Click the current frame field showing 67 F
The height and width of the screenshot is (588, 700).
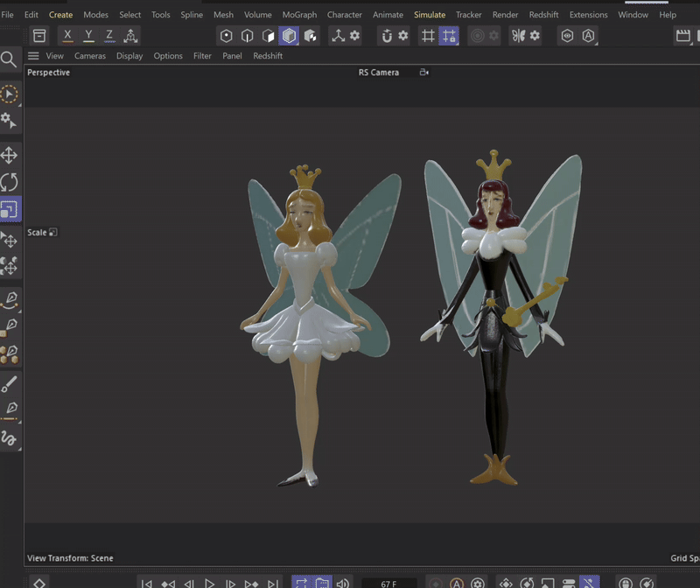click(x=390, y=583)
